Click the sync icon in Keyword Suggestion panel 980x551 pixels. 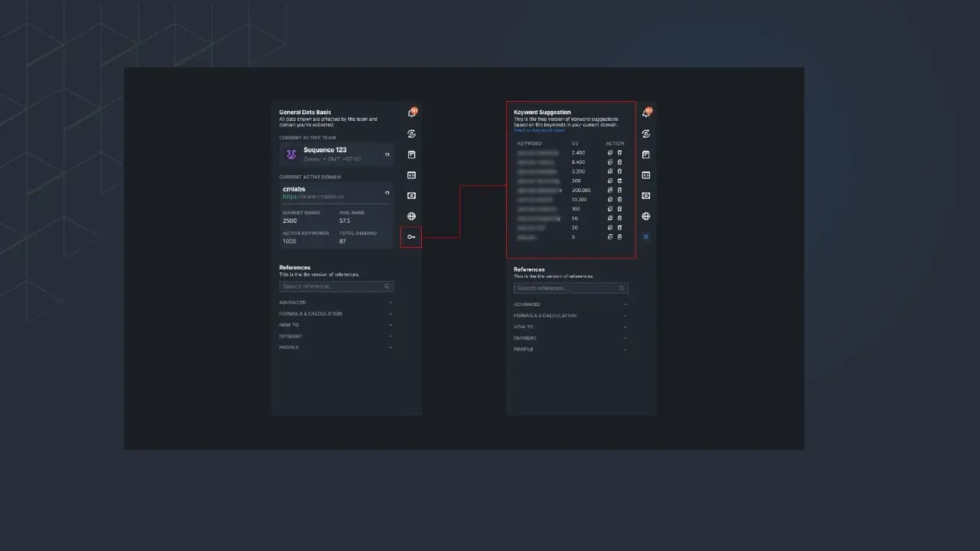pos(646,134)
